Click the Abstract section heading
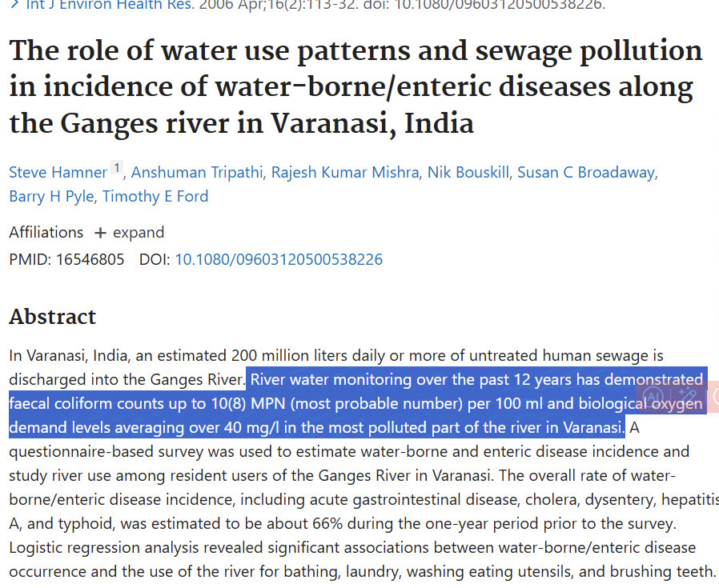This screenshot has height=588, width=719. (x=52, y=317)
